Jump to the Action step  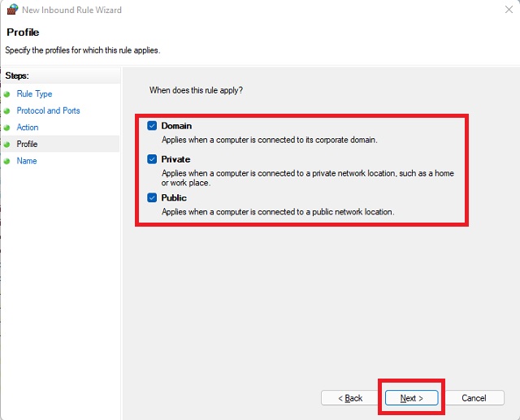(x=28, y=128)
